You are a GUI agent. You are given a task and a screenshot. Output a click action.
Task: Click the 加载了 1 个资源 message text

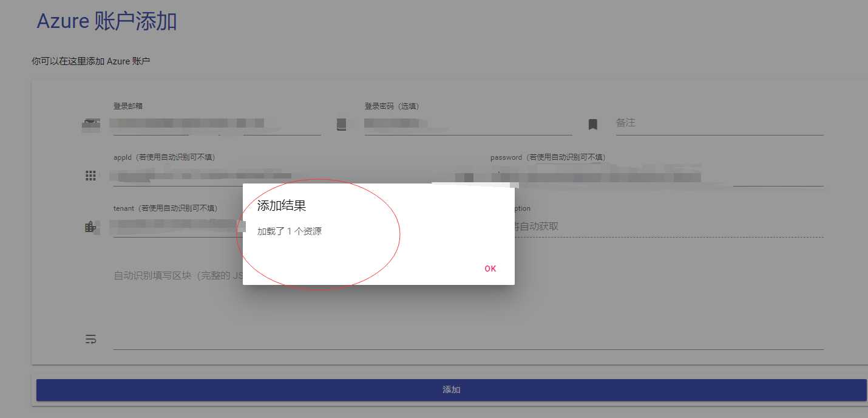pyautogui.click(x=290, y=231)
